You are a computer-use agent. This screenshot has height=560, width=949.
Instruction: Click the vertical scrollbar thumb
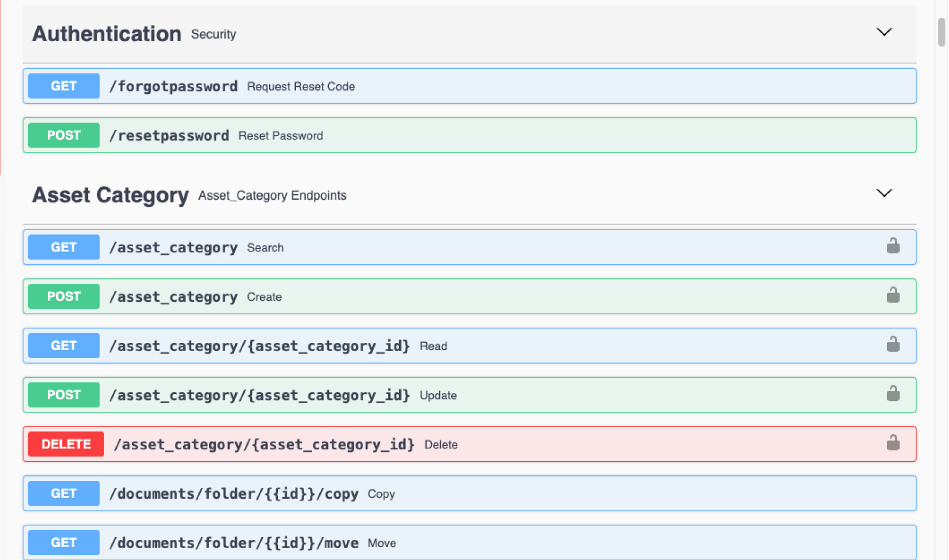(x=942, y=32)
